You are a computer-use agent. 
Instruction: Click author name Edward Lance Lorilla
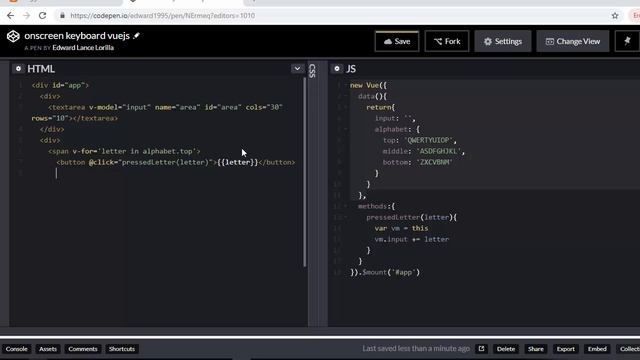pyautogui.click(x=83, y=48)
